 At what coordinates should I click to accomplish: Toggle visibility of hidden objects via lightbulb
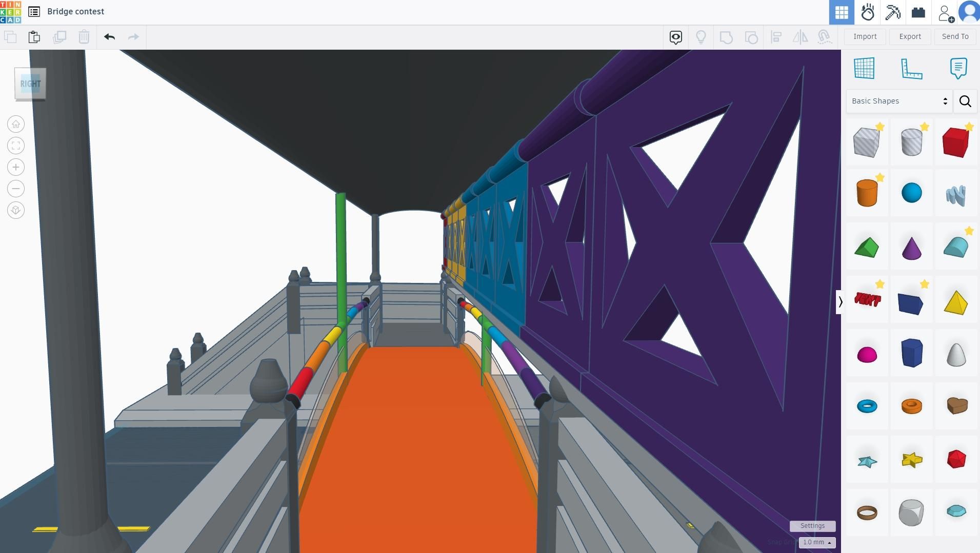click(702, 37)
